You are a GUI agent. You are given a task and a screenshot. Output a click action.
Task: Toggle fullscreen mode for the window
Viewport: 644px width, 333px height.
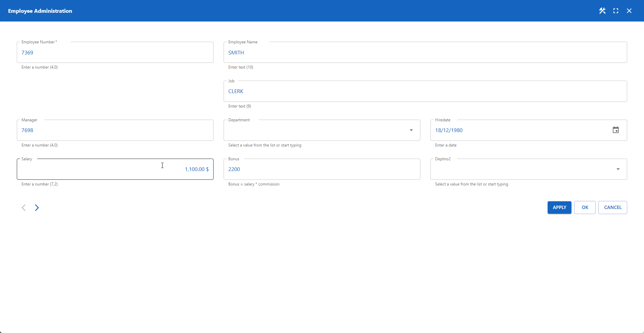pos(616,10)
